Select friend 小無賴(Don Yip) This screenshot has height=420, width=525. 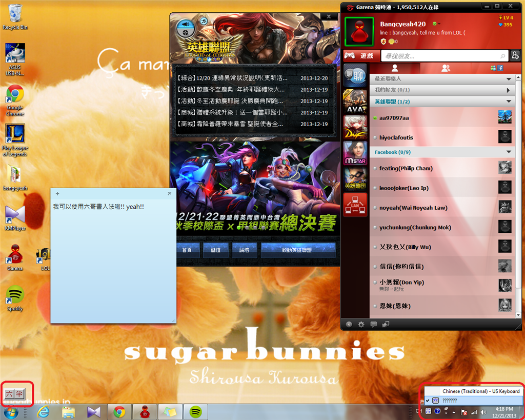coord(442,285)
